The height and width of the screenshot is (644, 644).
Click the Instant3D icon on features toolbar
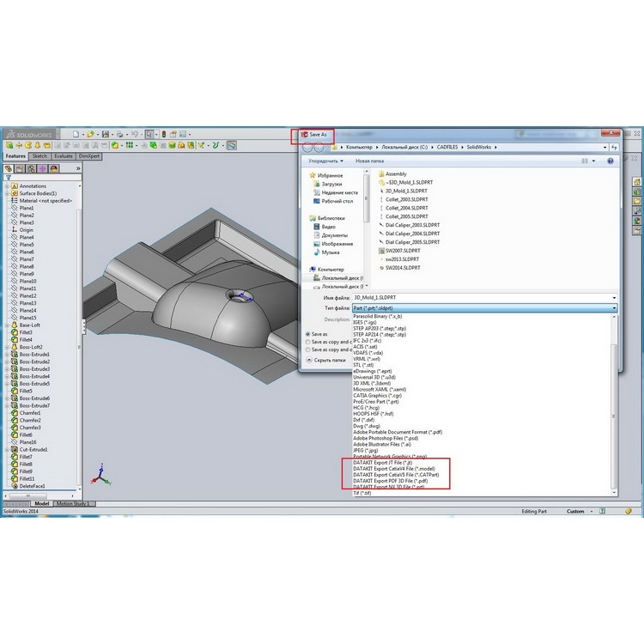point(232,145)
